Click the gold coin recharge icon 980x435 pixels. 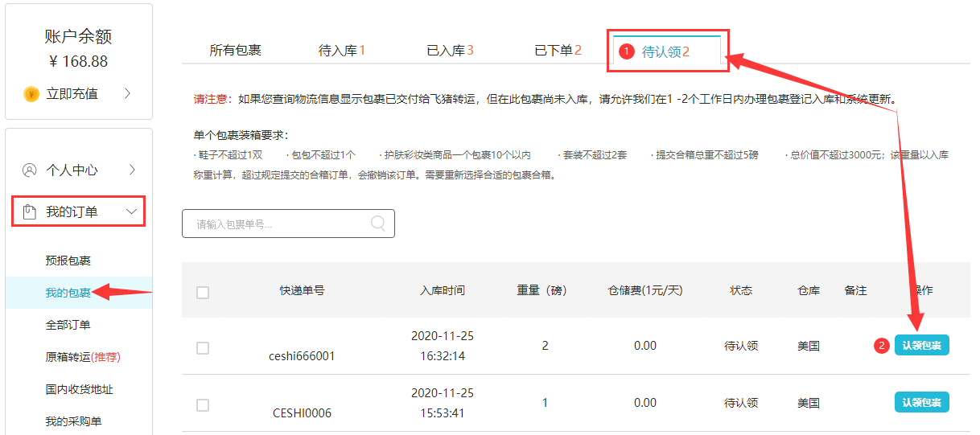31,94
